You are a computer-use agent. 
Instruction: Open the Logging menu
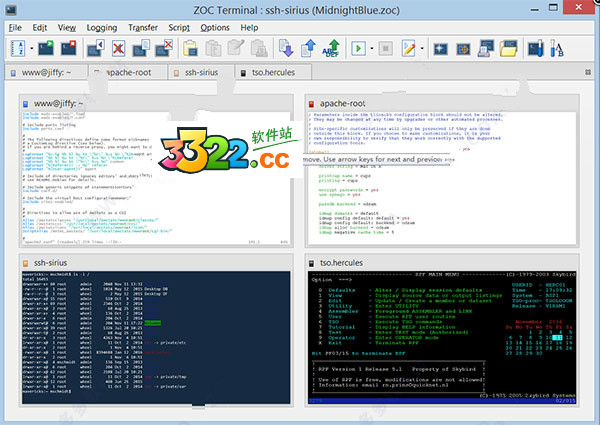[102, 28]
